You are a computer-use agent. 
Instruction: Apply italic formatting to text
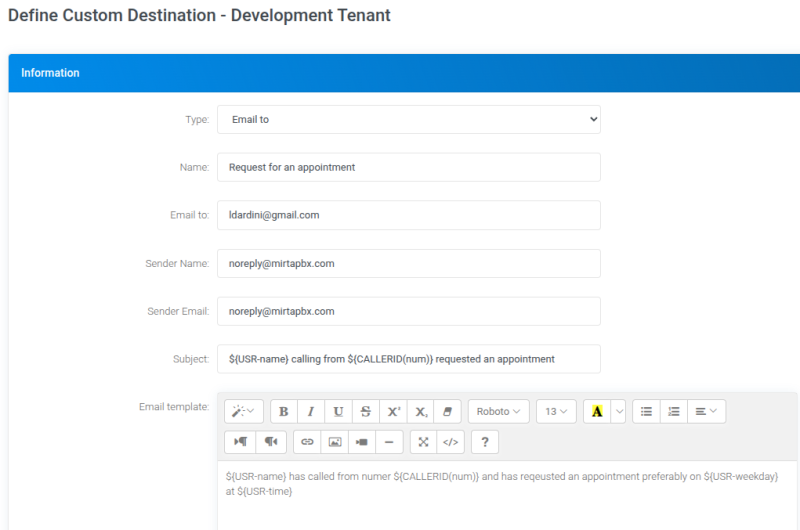tap(311, 411)
